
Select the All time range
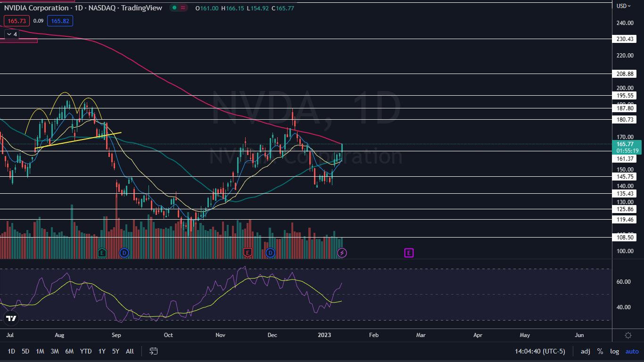[x=130, y=351]
